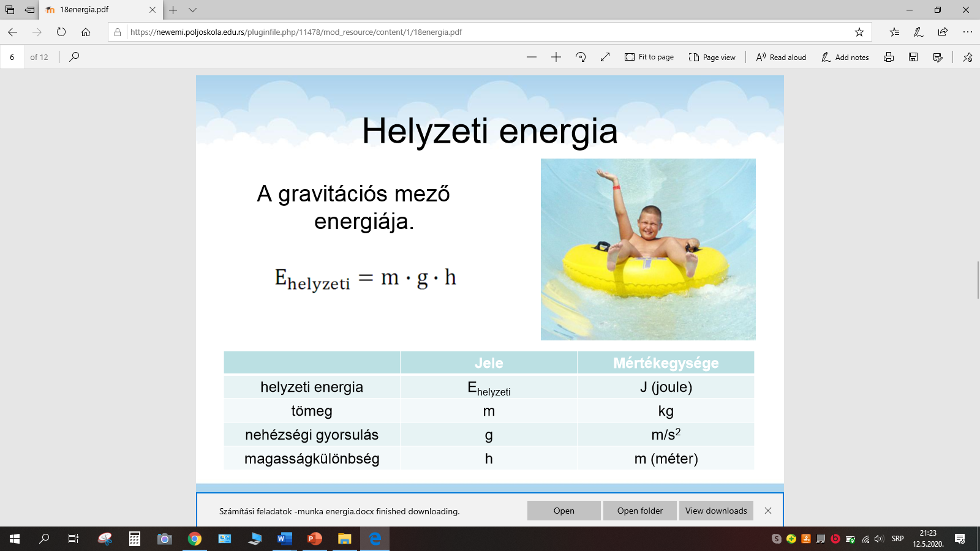
Task: Click the Rotate PDF icon
Action: click(x=581, y=57)
